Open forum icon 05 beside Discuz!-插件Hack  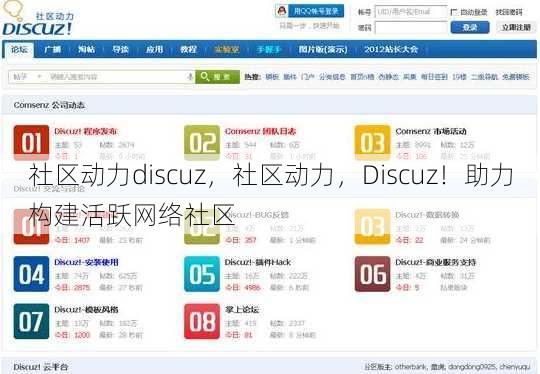[202, 274]
